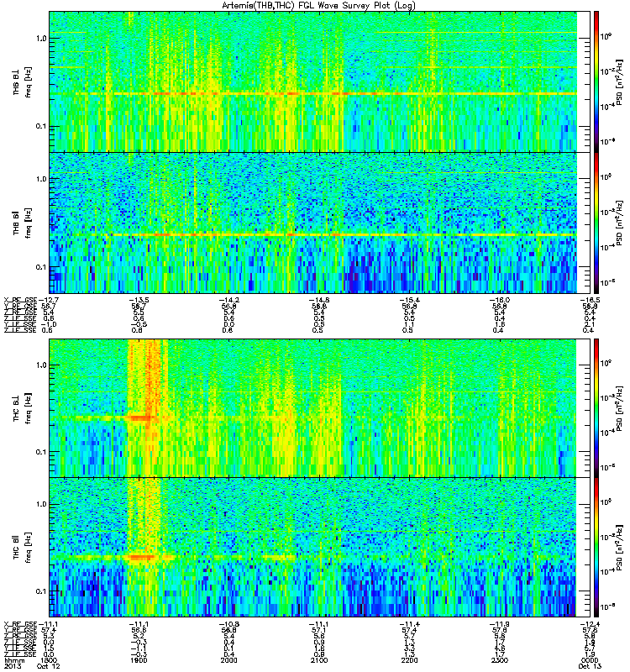The height and width of the screenshot is (672, 630).
Task: Click the THB X_RE_GSE value -12.7
Action: [x=48, y=300]
